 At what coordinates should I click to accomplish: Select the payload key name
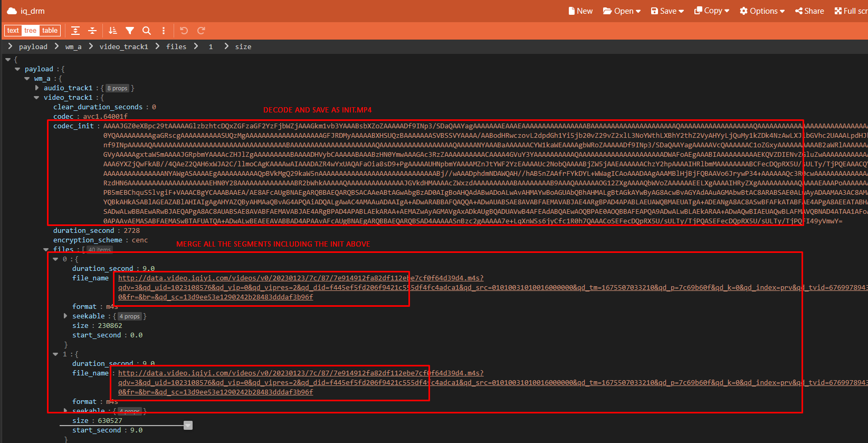coord(39,69)
